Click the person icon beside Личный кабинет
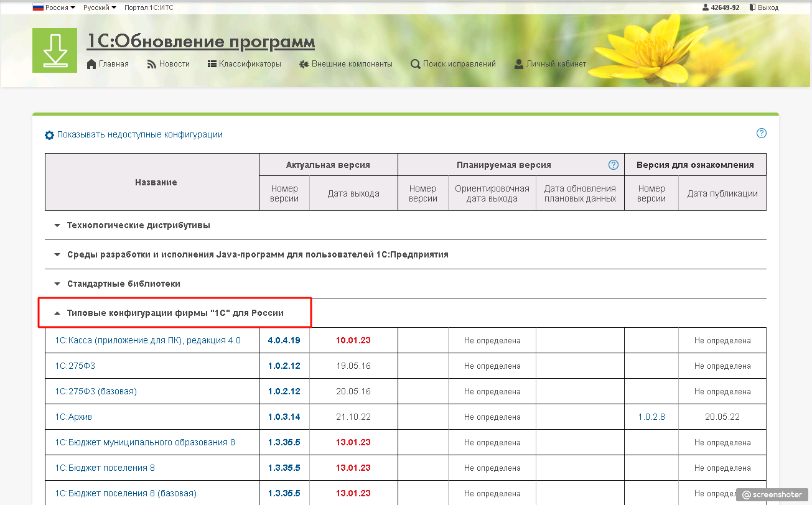812x505 pixels. point(519,64)
